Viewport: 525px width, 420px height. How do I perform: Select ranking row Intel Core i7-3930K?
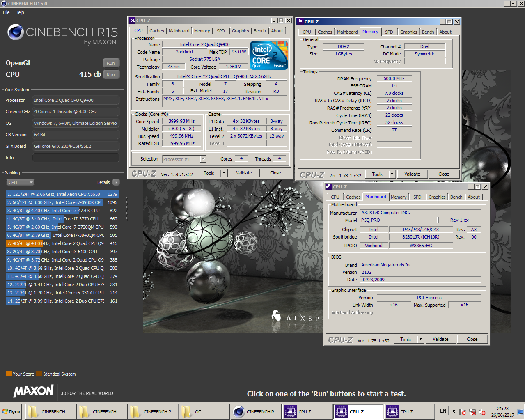(x=62, y=202)
